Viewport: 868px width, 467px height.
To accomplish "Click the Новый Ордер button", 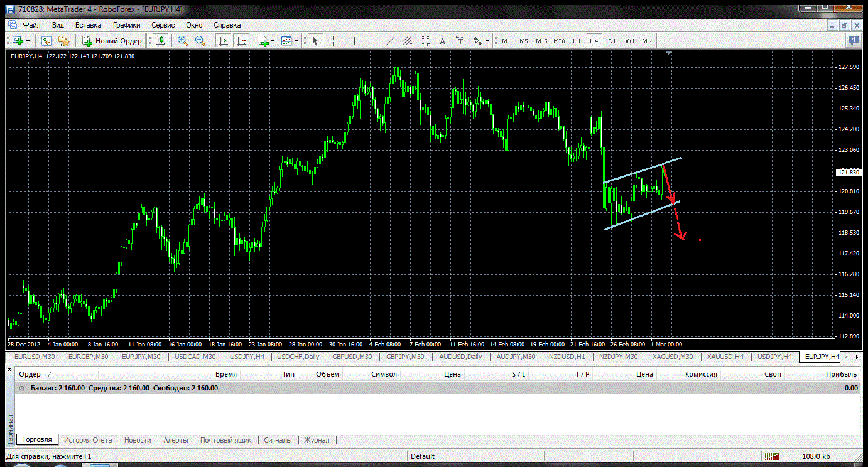I will coord(112,41).
